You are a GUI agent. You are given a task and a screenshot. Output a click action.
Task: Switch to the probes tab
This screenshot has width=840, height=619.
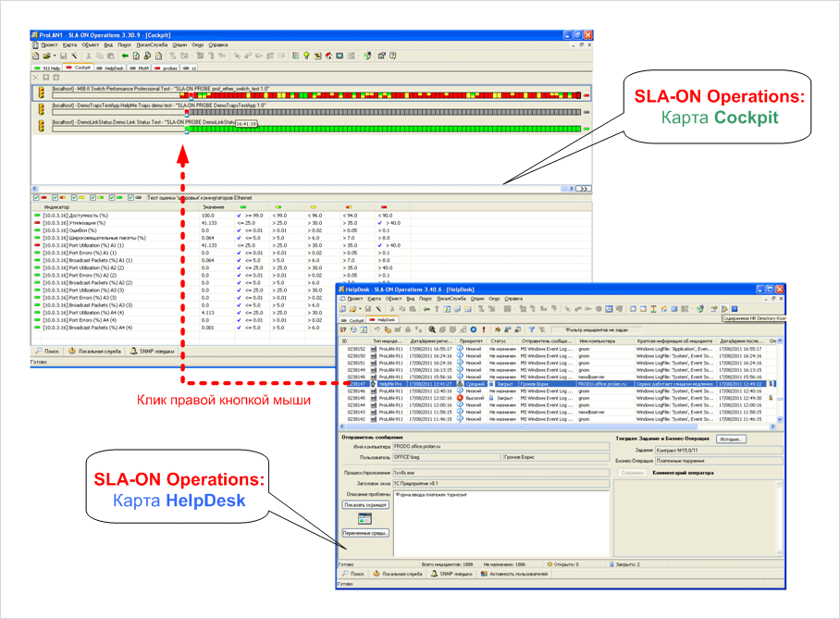167,68
